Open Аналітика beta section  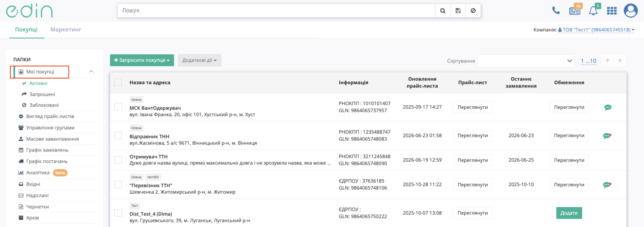point(43,173)
